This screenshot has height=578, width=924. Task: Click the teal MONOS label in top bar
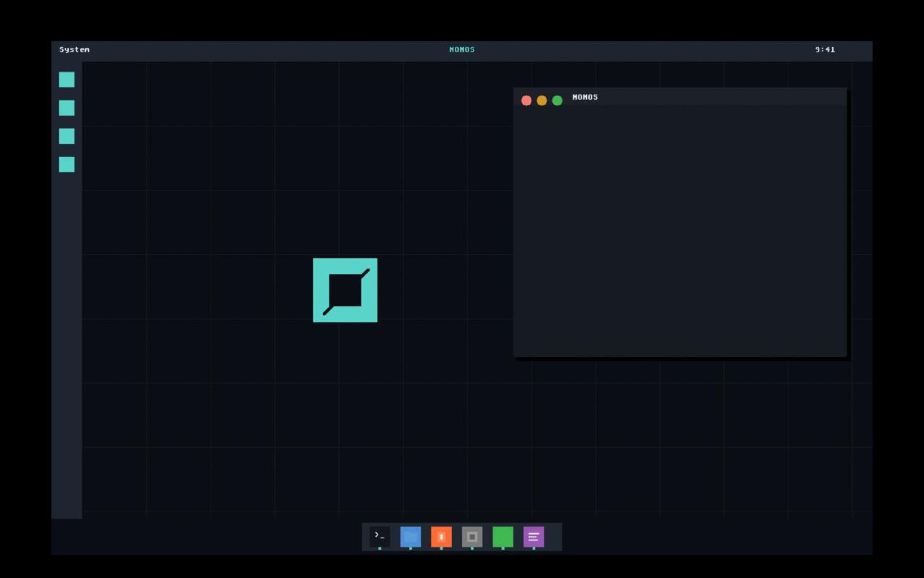coord(462,50)
